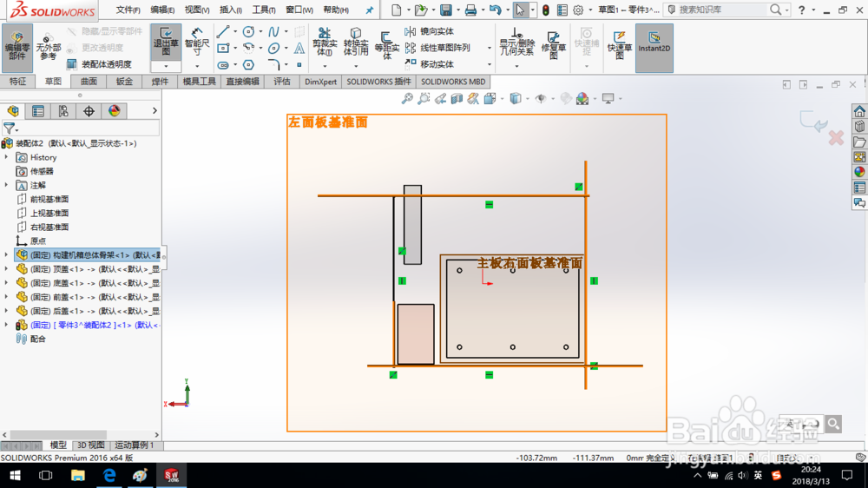
Task: Switch to 3D 视图 bottom tab
Action: 91,445
